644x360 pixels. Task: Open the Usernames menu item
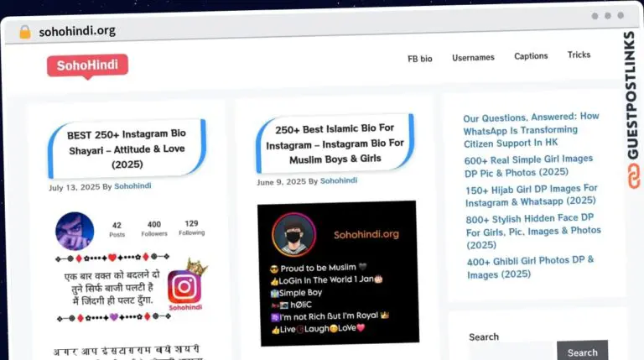473,58
